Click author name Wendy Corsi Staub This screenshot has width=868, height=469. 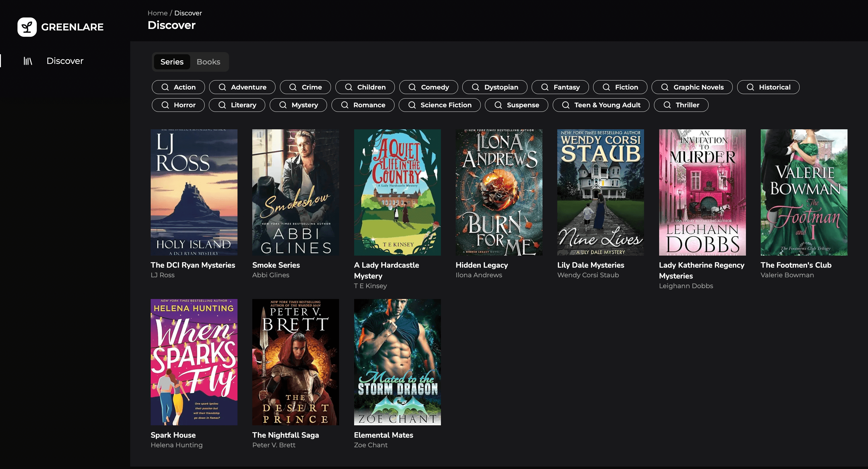[x=588, y=275]
